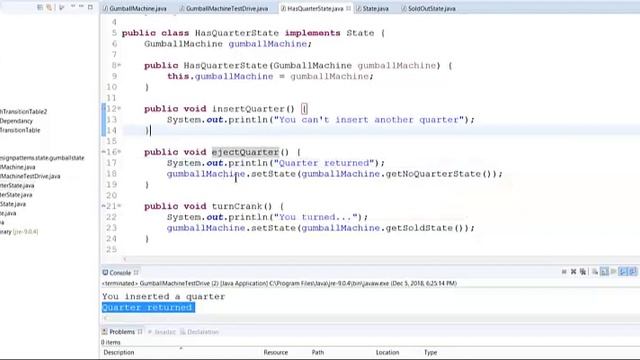Maximize the Package Explorer panel

[x=90, y=7]
